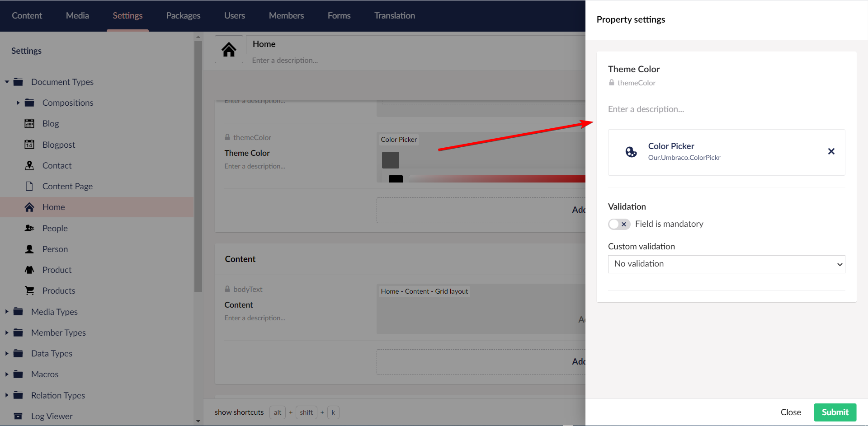Click lock icon beside themeColor in document editor
The image size is (868, 426).
[x=227, y=137]
